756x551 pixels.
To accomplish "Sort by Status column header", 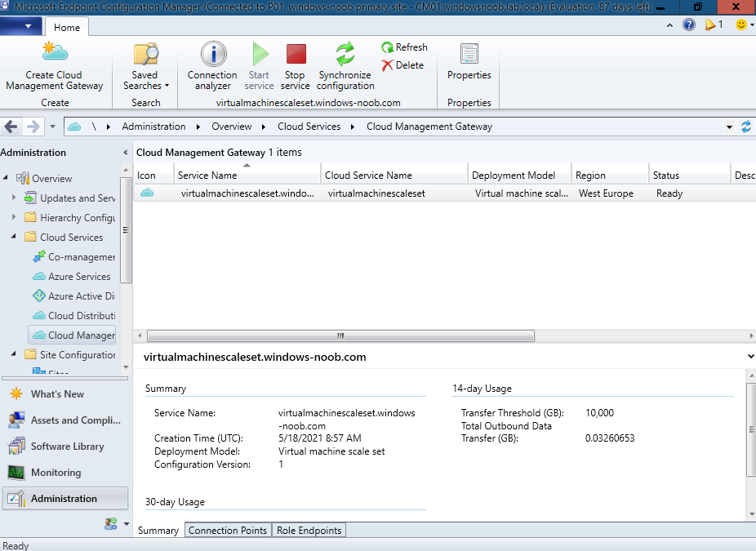I will [x=690, y=176].
